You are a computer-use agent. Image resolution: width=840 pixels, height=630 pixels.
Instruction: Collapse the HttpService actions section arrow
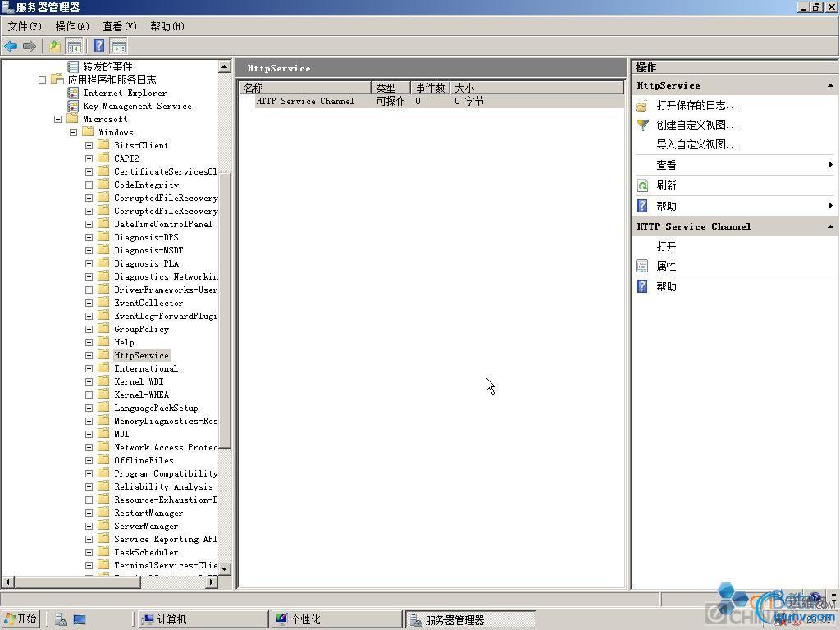[830, 85]
